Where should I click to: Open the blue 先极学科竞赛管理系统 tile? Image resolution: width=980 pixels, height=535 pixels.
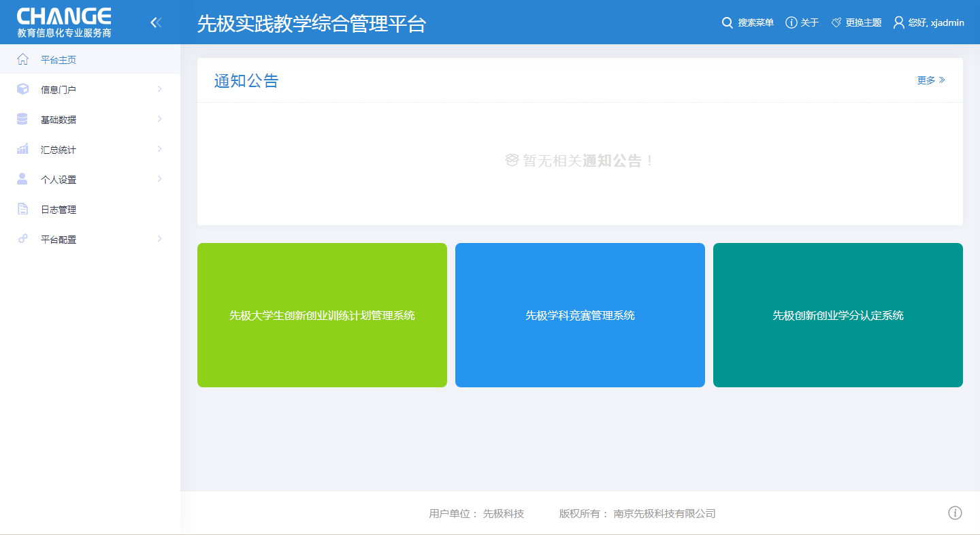pyautogui.click(x=580, y=315)
